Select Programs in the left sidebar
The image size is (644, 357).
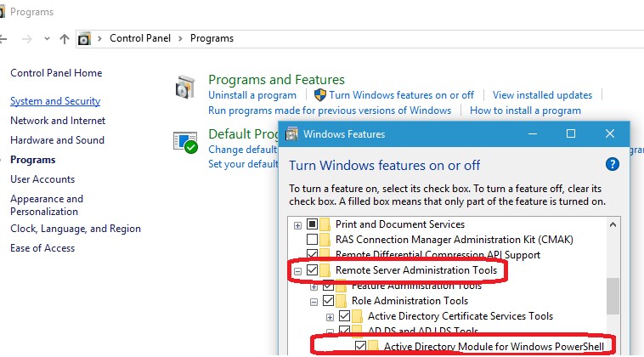(x=33, y=160)
